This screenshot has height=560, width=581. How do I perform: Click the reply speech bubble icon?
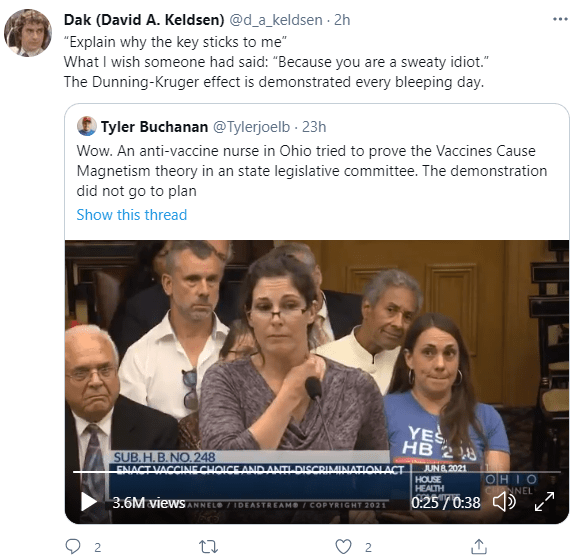click(x=73, y=546)
